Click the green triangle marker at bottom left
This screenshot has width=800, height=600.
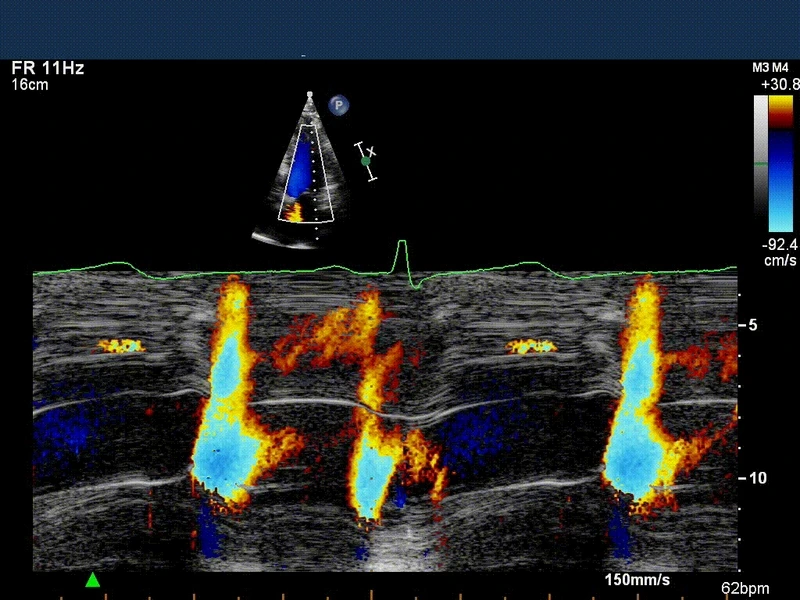click(93, 579)
